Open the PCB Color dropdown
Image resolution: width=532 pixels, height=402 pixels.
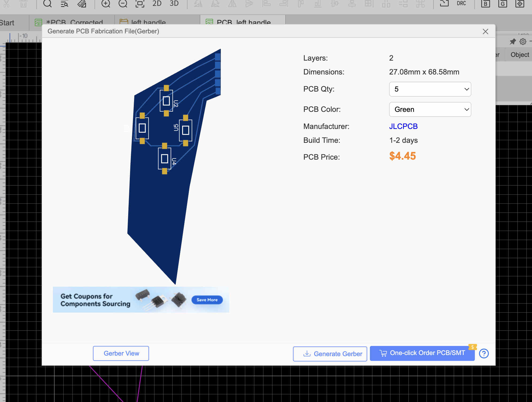[x=430, y=109]
